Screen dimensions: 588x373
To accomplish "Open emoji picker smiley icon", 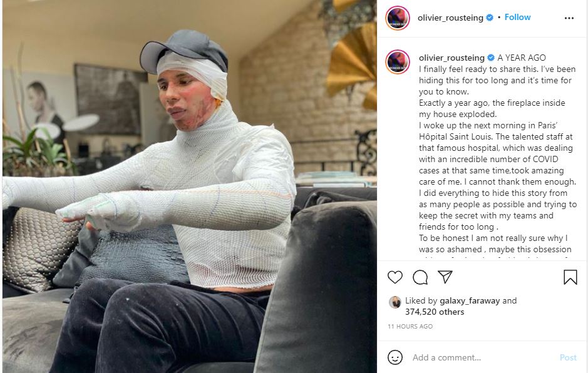I will [x=395, y=357].
